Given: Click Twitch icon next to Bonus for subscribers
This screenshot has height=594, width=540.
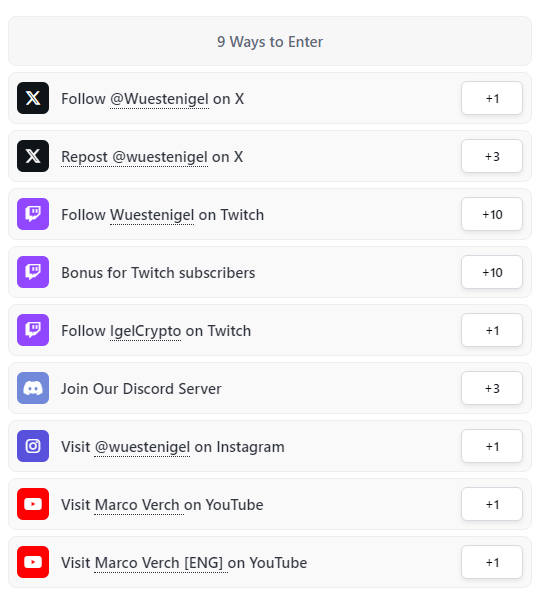Looking at the screenshot, I should [33, 272].
